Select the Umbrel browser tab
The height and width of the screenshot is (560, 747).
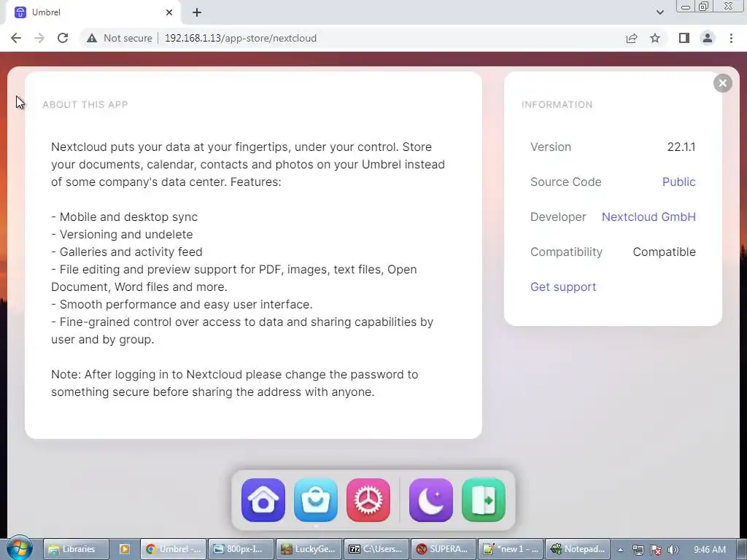93,12
